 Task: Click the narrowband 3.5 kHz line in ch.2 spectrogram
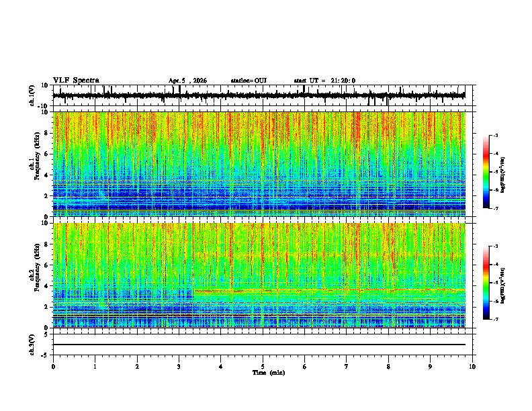coord(329,290)
